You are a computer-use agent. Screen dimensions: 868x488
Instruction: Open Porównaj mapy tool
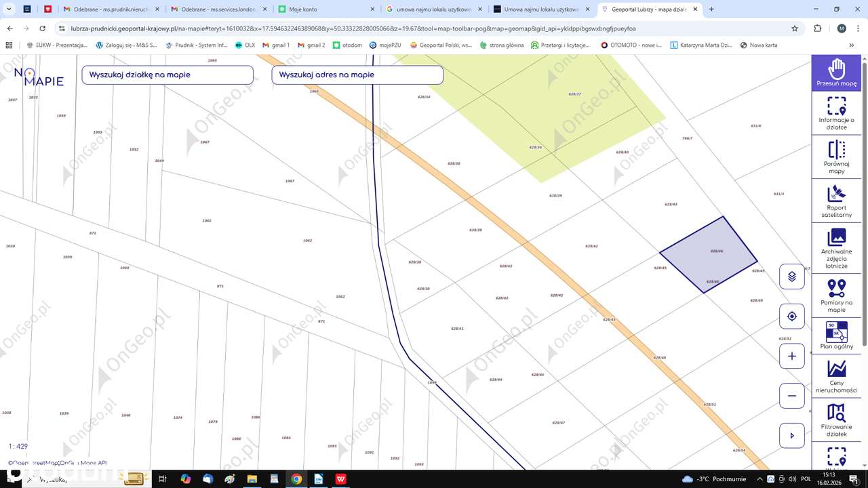[x=836, y=157]
